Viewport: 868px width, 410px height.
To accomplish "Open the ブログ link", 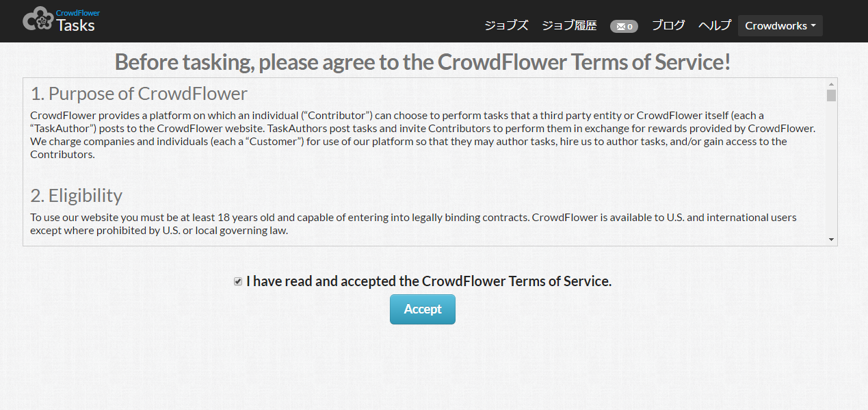I will pyautogui.click(x=668, y=25).
